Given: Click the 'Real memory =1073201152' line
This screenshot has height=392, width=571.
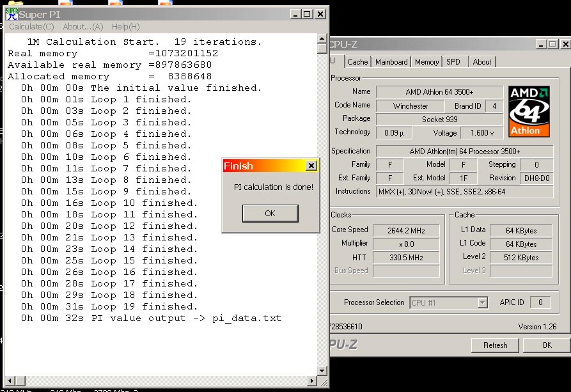Looking at the screenshot, I should tap(113, 53).
